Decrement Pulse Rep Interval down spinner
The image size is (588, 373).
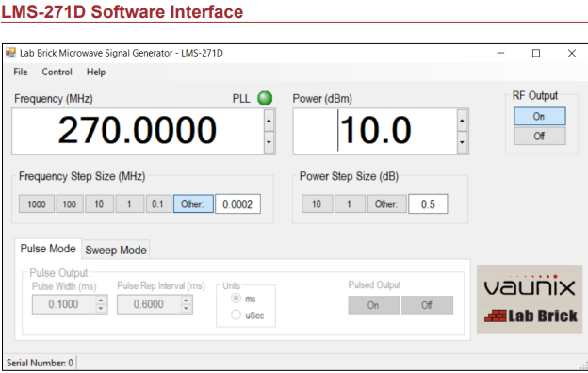[x=186, y=308]
